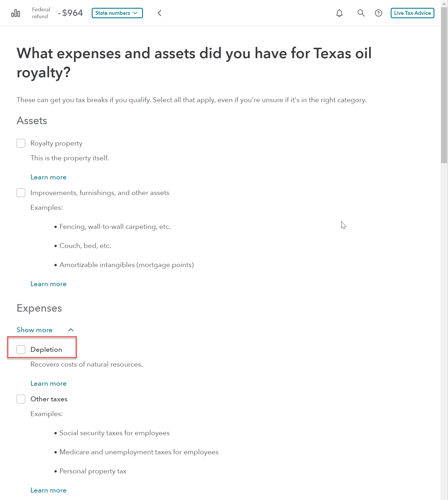Click the Show more expenses toggle link
448x500 pixels.
click(x=34, y=330)
